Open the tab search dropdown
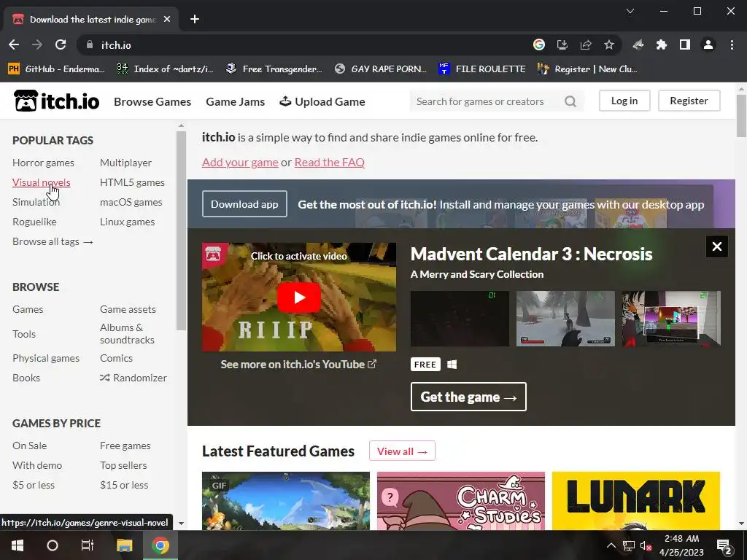The image size is (747, 560). point(630,11)
